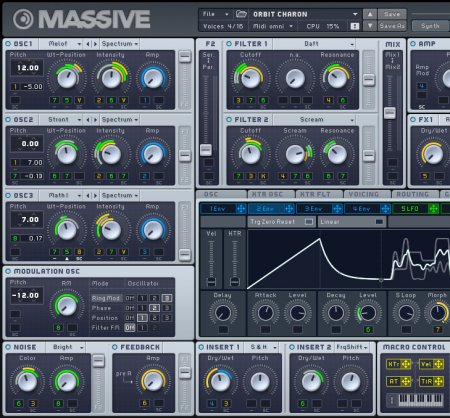The height and width of the screenshot is (418, 450).
Task: Select next wavetable arrow in OSC1
Action: pos(95,44)
